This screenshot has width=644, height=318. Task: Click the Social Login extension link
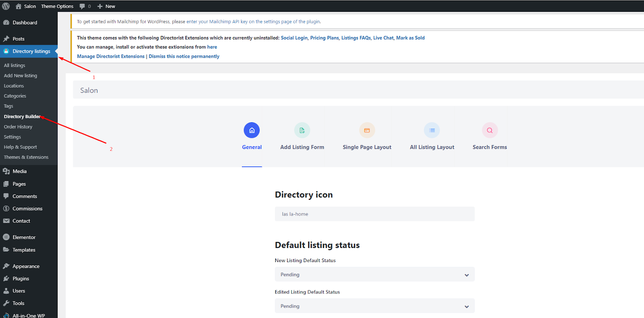(294, 38)
